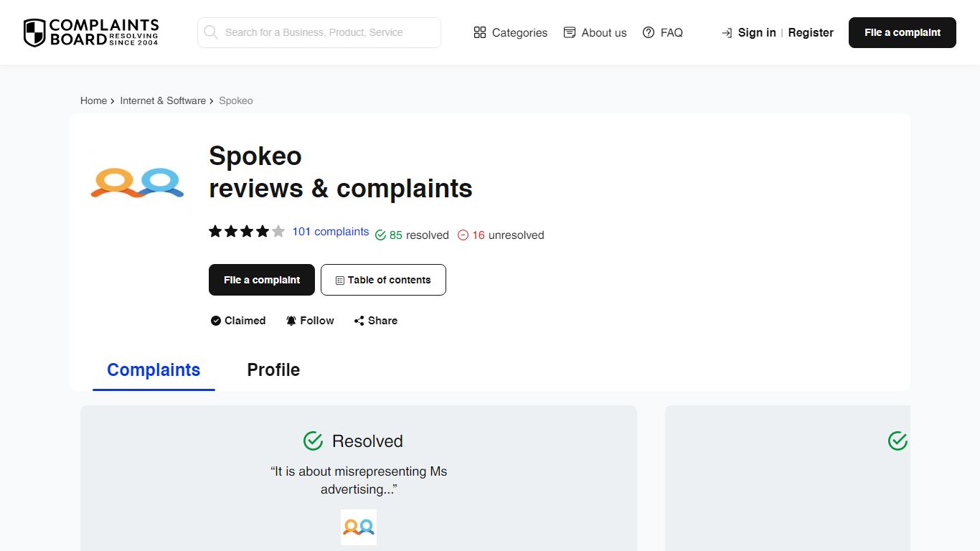Click the Spokeo company logo
Image resolution: width=980 pixels, height=551 pixels.
click(138, 182)
